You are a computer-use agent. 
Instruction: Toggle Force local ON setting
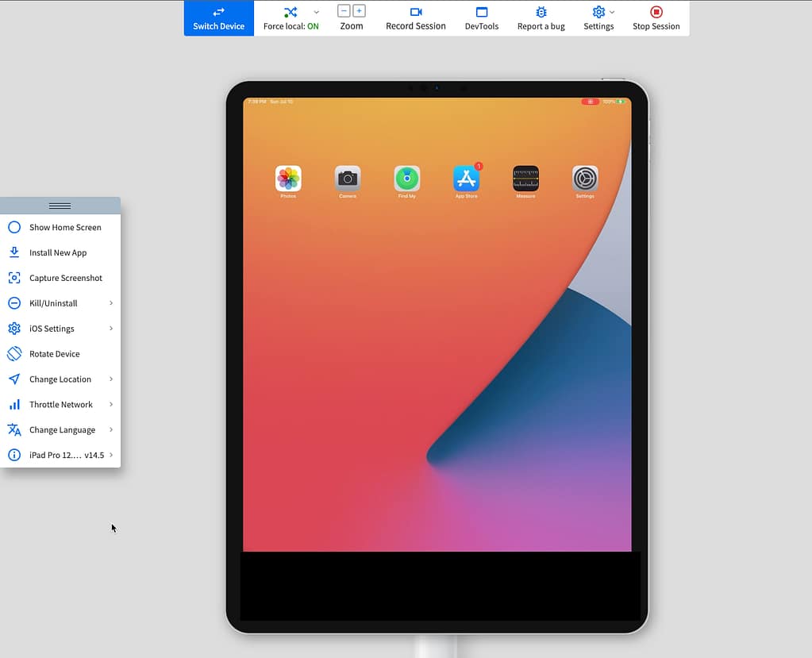tap(291, 18)
